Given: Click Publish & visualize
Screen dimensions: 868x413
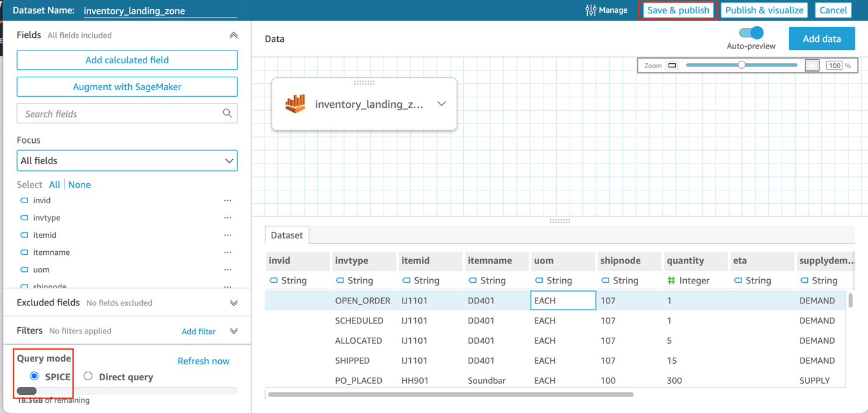Looking at the screenshot, I should (x=765, y=10).
